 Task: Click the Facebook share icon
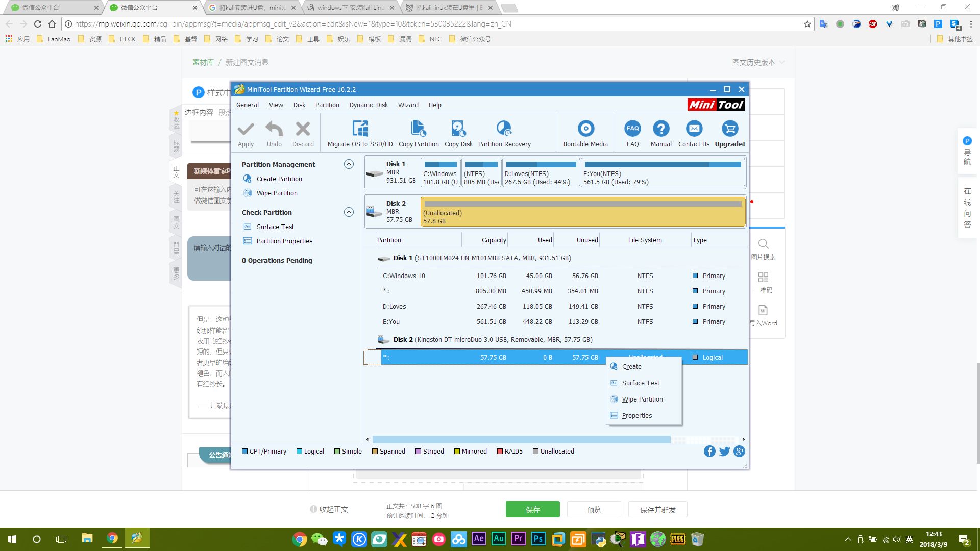(709, 452)
